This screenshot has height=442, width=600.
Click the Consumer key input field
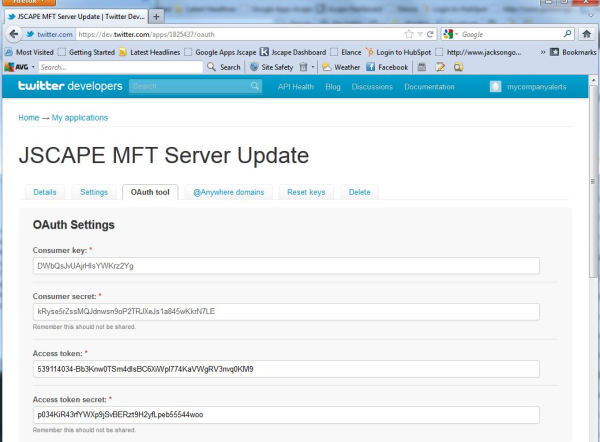(x=286, y=266)
